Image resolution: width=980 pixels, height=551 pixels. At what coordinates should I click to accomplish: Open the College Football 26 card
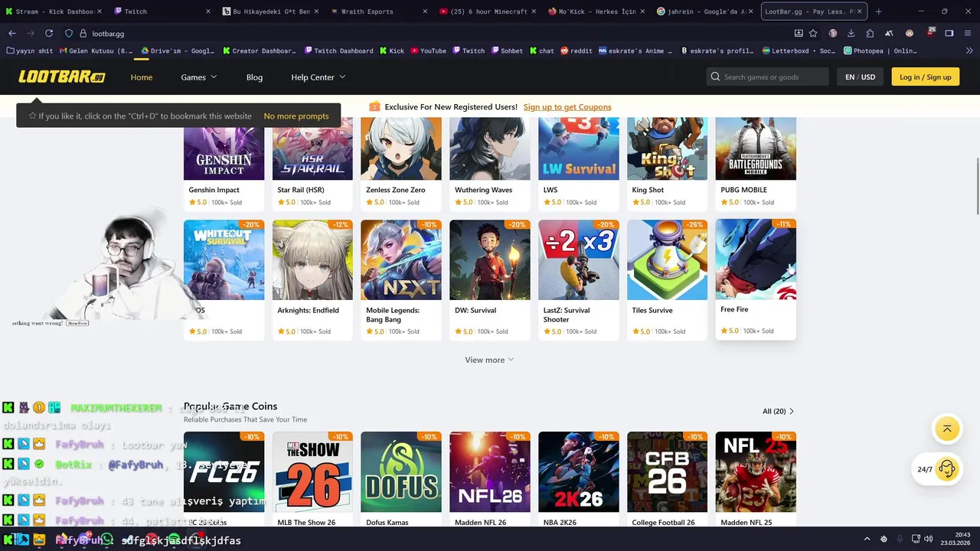667,479
